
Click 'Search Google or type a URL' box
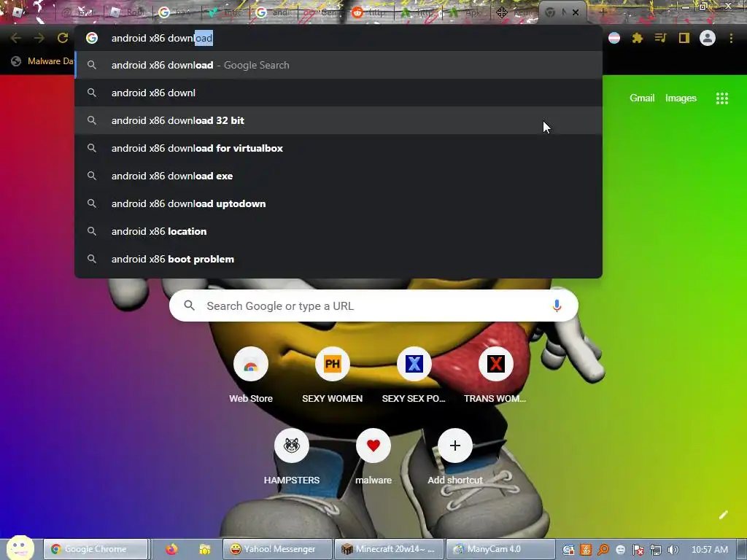click(x=373, y=306)
